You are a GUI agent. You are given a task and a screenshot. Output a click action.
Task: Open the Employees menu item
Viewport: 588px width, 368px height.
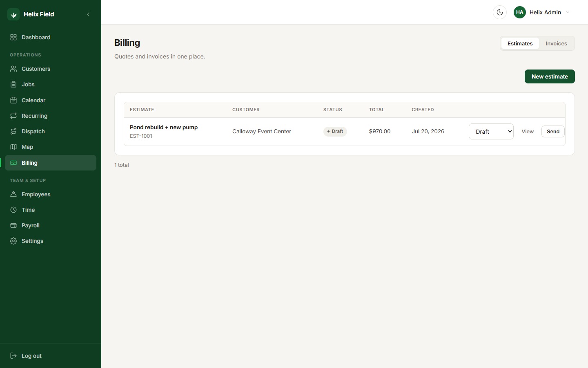(x=51, y=194)
